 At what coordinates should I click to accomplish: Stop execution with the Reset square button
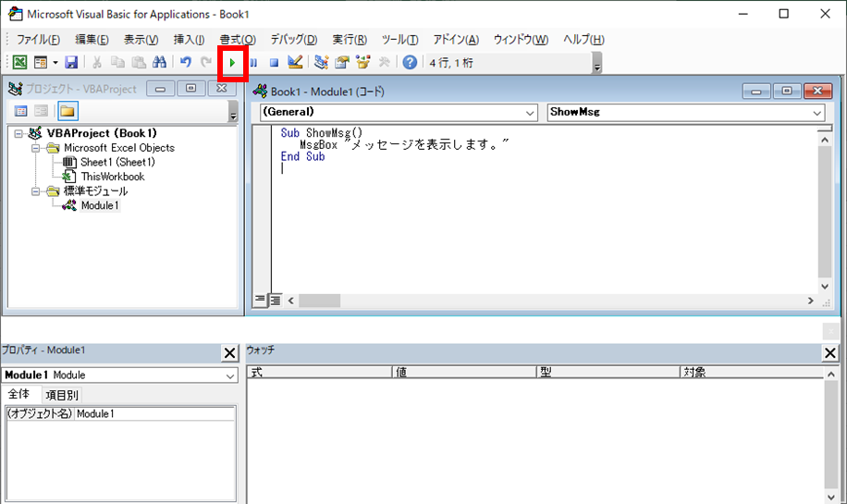[x=274, y=63]
